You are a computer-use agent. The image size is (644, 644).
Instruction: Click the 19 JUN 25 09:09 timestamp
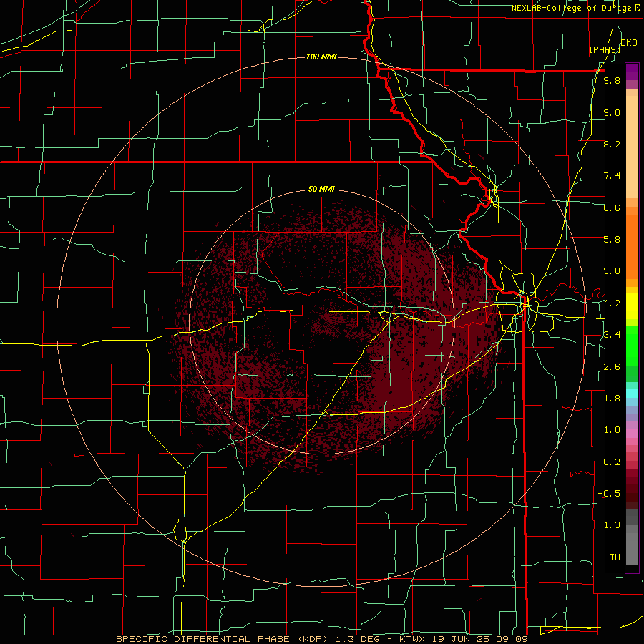click(479, 639)
